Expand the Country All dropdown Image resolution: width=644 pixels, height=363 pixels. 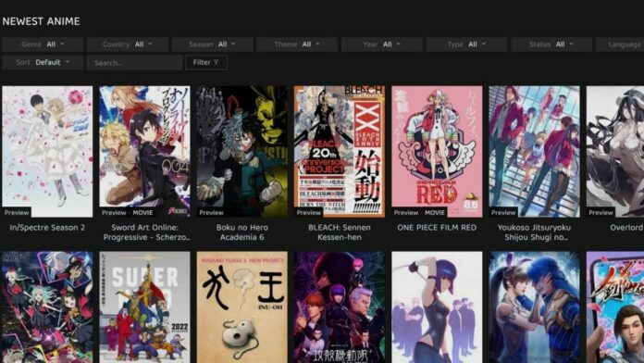pyautogui.click(x=128, y=44)
